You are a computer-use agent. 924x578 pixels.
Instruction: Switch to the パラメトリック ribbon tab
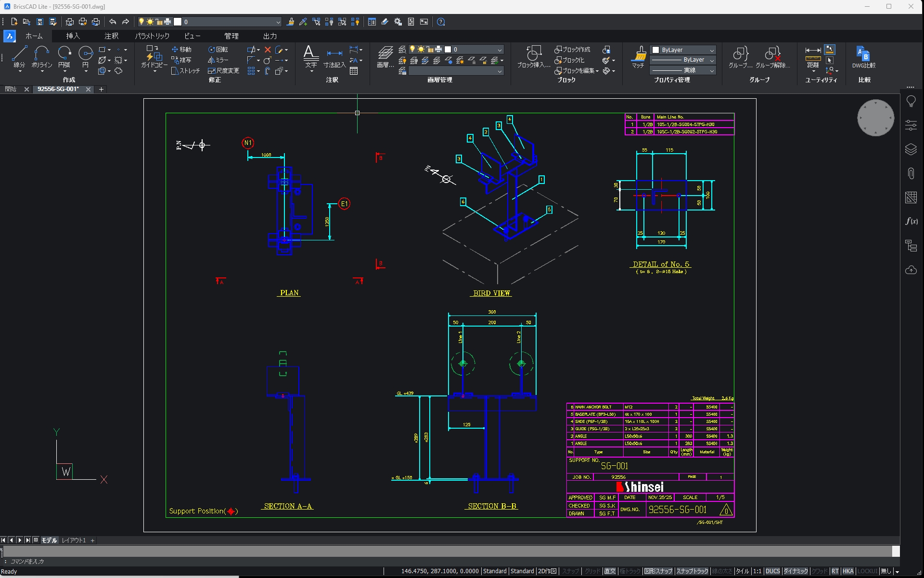[x=152, y=36]
